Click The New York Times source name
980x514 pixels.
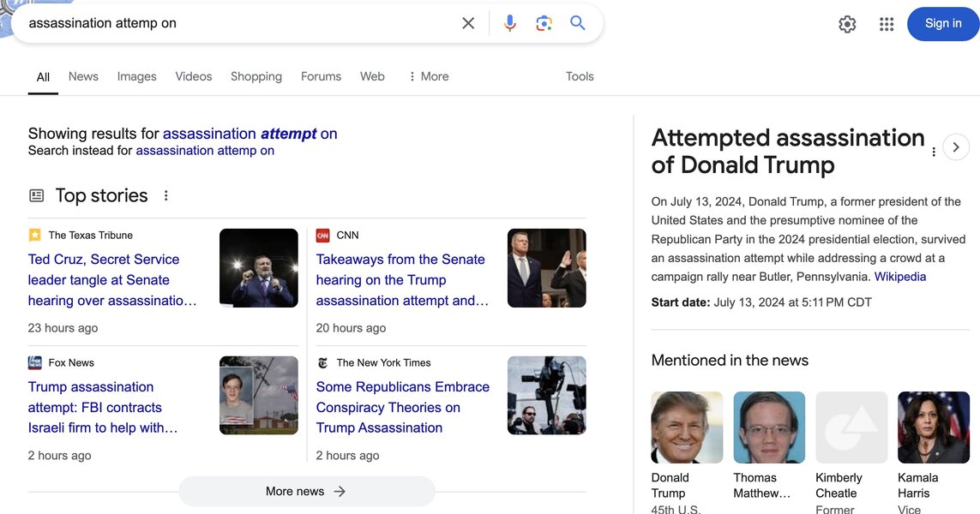coord(384,363)
